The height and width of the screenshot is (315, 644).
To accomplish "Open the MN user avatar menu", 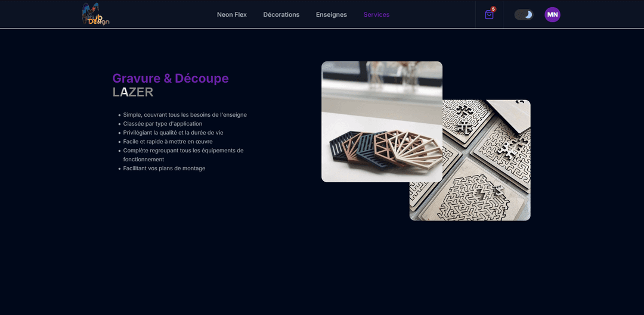I will point(552,15).
